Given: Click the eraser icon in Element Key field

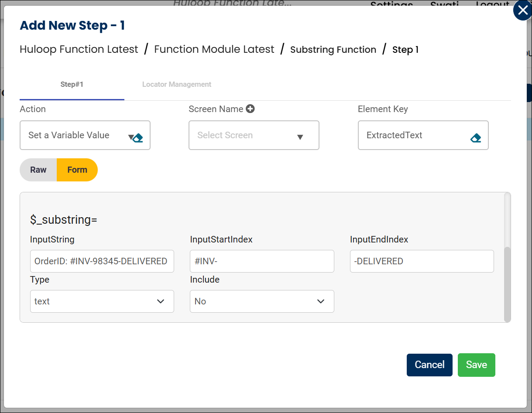Looking at the screenshot, I should 476,138.
